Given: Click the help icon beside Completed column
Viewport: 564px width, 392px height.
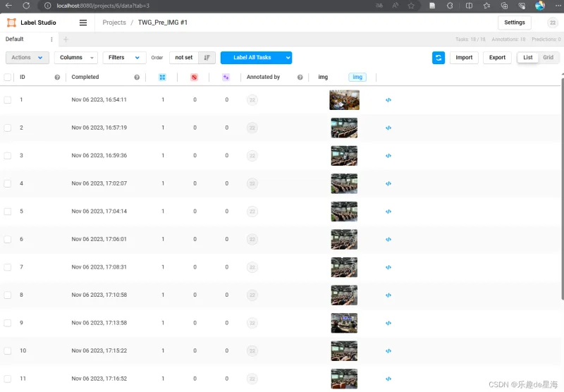Looking at the screenshot, I should point(137,78).
